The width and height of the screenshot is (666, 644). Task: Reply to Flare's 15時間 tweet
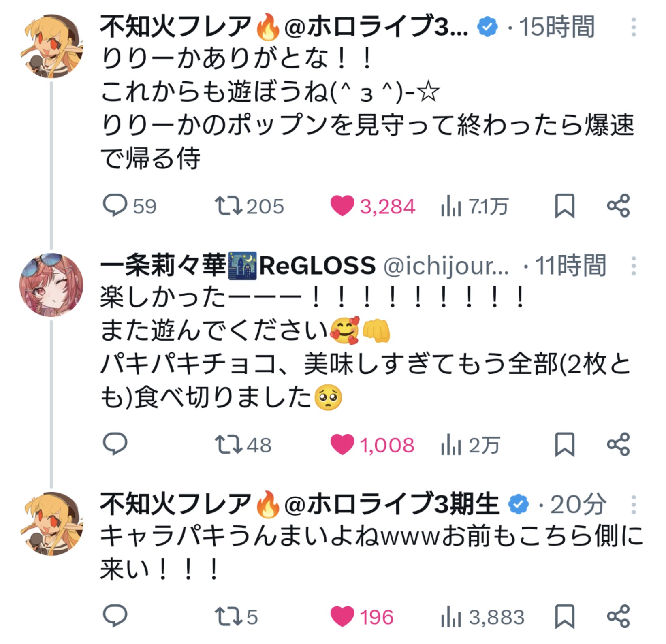click(115, 206)
